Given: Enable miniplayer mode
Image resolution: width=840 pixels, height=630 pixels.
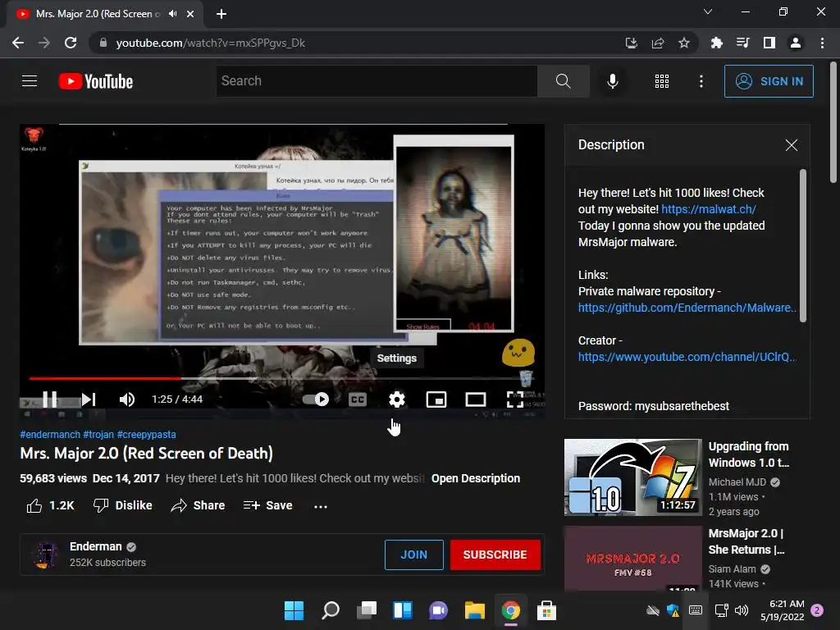Looking at the screenshot, I should click(x=436, y=399).
